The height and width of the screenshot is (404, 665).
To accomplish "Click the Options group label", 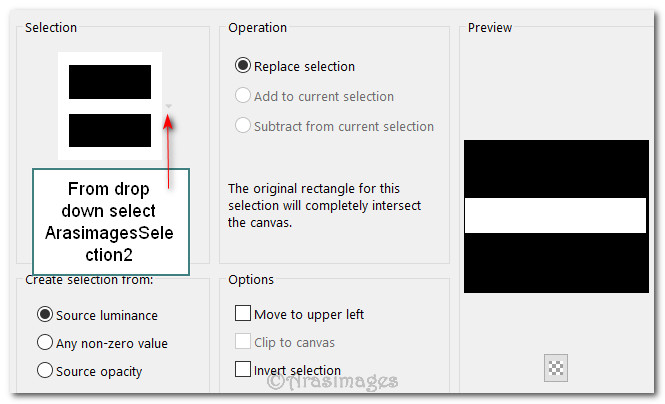I will point(251,280).
